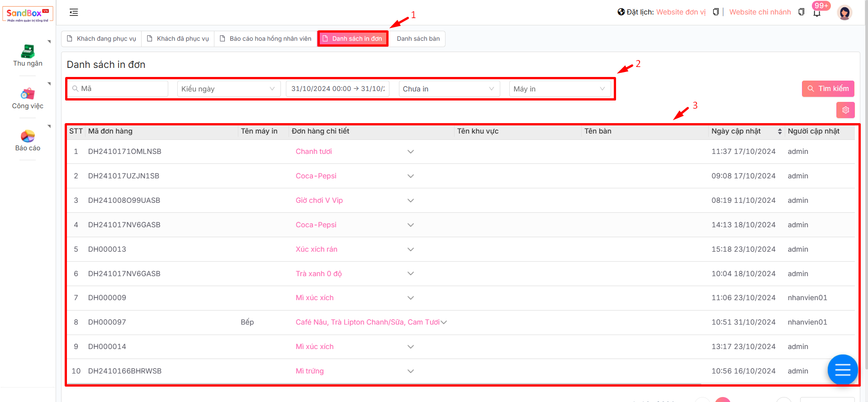The height and width of the screenshot is (402, 868).
Task: Open the Thu ngân cashier icon
Action: coord(28,52)
